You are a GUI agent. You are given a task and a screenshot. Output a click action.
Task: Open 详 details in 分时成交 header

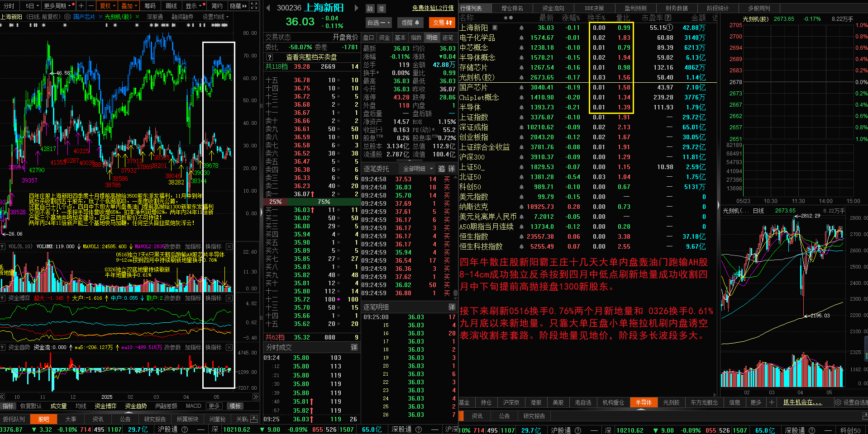click(x=354, y=347)
